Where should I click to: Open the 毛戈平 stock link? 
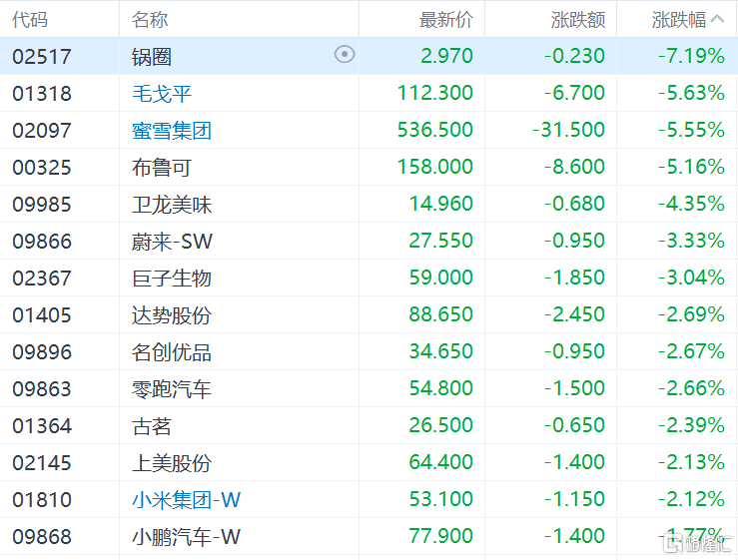point(162,93)
